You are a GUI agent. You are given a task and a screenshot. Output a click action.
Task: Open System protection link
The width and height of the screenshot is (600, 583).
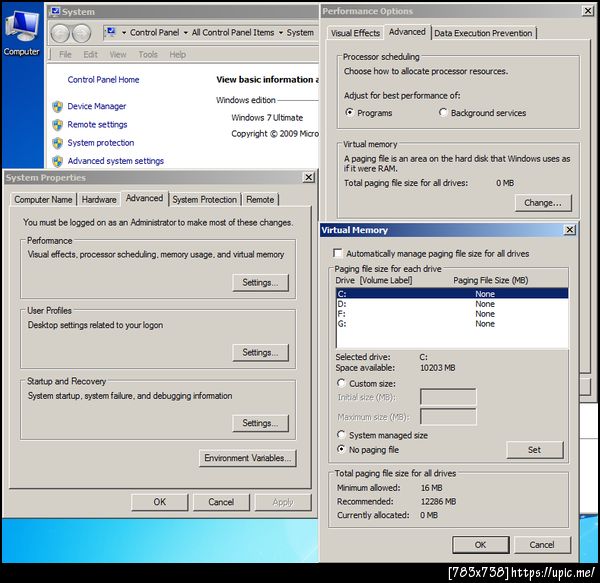[x=101, y=143]
